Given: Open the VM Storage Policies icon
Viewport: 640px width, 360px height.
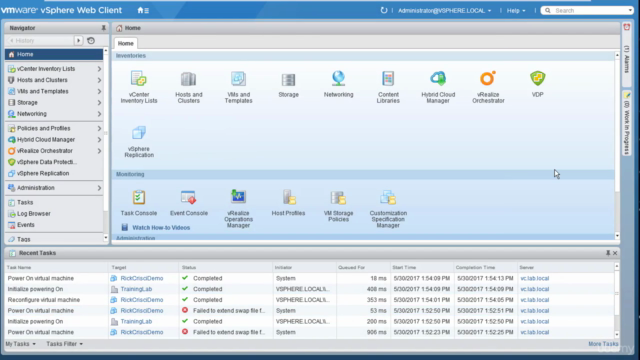Looking at the screenshot, I should 338,198.
